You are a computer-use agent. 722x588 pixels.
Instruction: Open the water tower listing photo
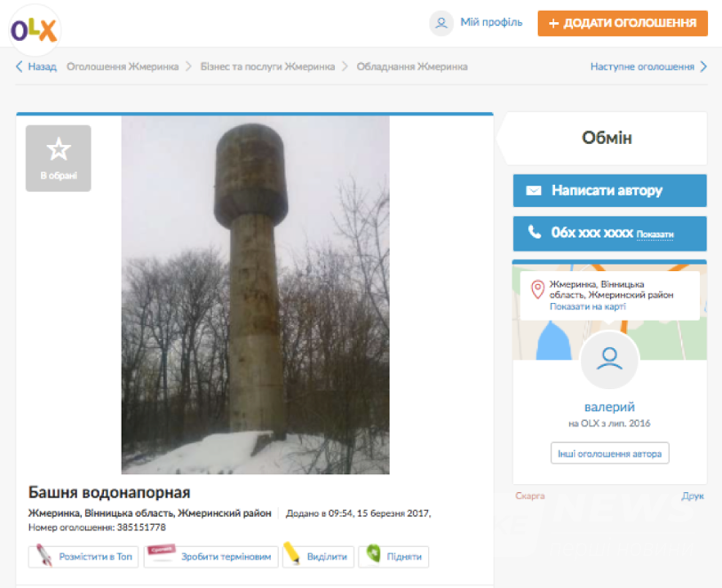[255, 295]
